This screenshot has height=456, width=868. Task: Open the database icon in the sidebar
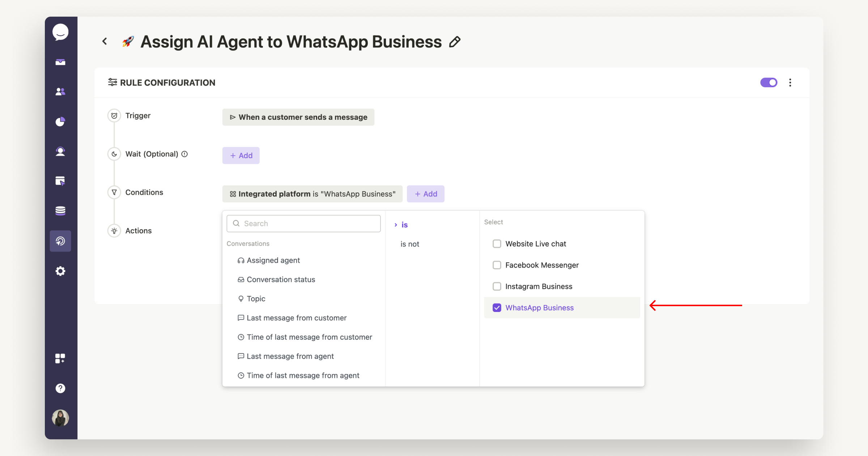pyautogui.click(x=60, y=210)
